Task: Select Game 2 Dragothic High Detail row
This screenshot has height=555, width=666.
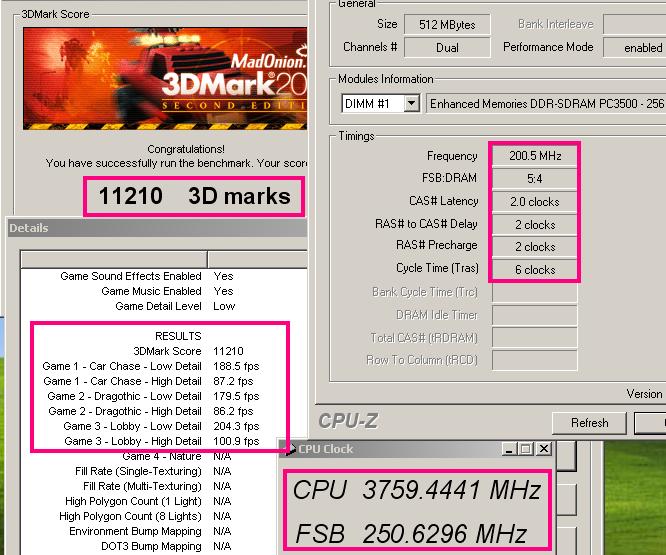Action: (x=164, y=411)
